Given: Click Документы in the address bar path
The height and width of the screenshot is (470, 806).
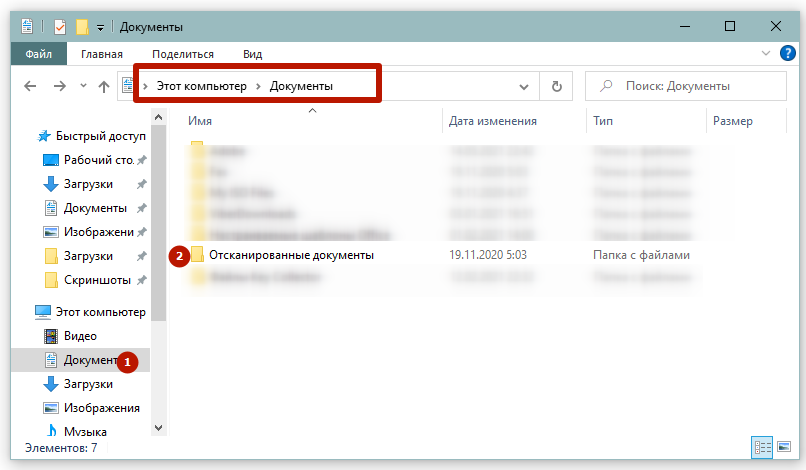Looking at the screenshot, I should pos(301,86).
